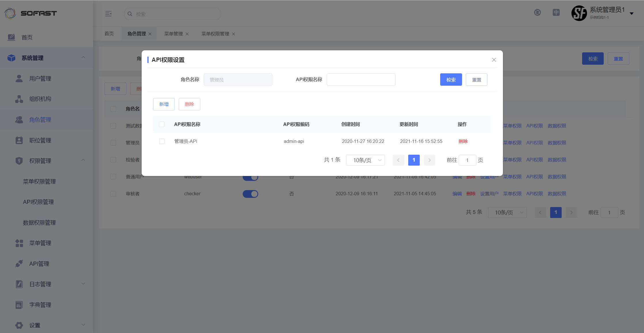Click the sidebar collapse hamburger icon
This screenshot has height=333, width=644.
coord(108,14)
